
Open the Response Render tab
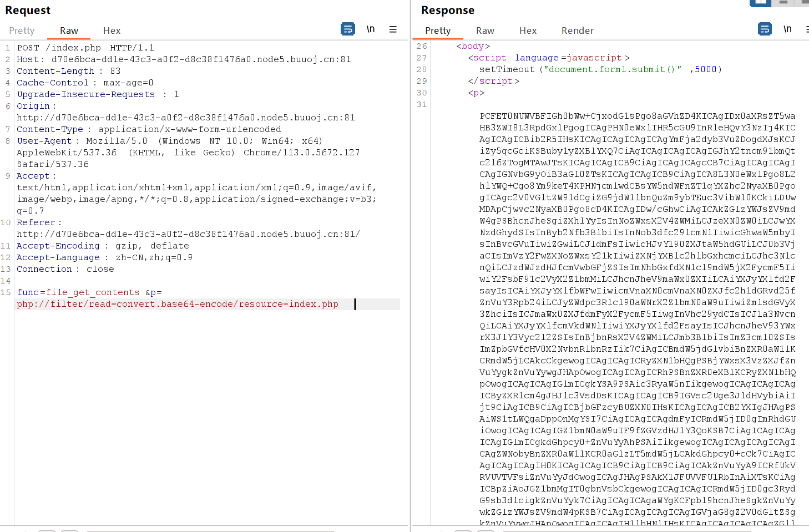click(577, 31)
